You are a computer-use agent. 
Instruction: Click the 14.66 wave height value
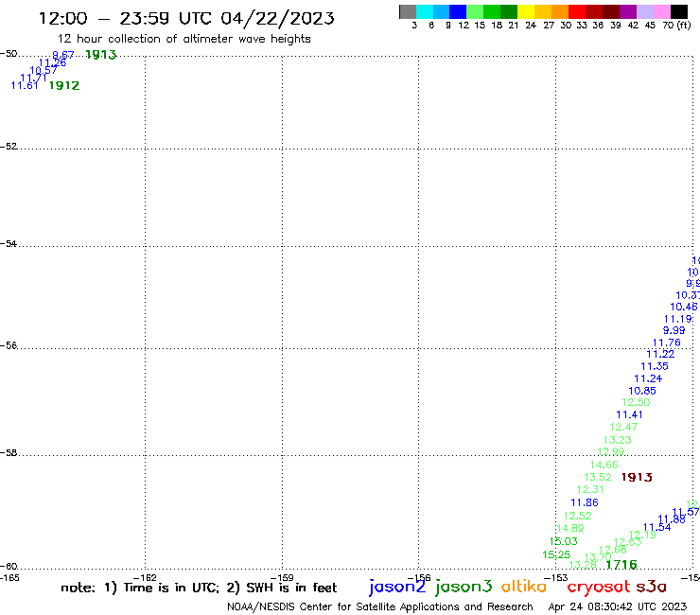point(604,465)
